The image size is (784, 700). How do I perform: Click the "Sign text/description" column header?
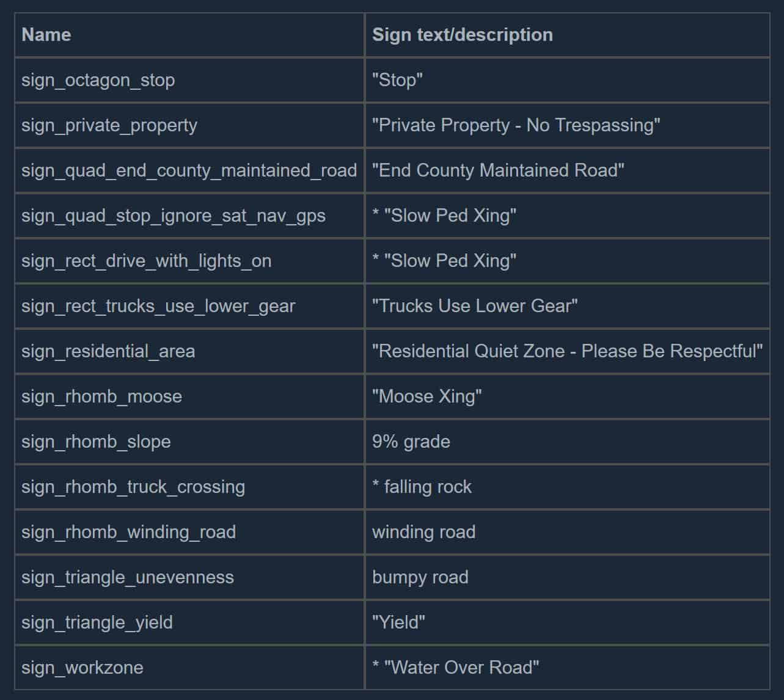[x=462, y=35]
